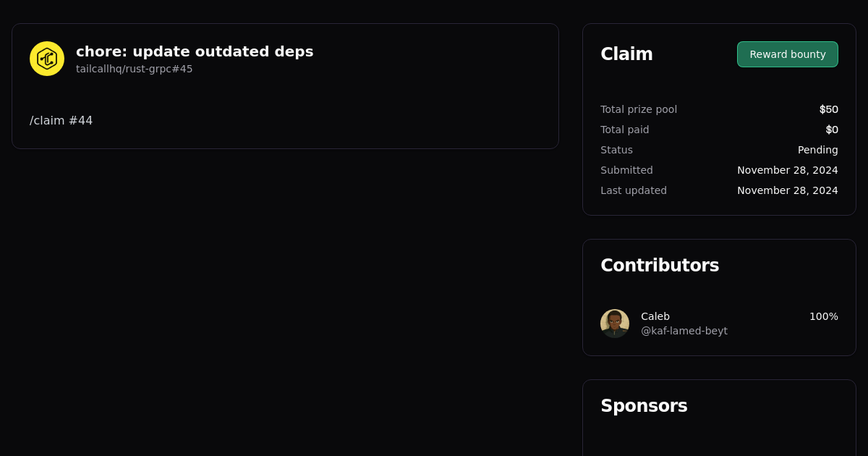Click the contributor name Caleb
The width and height of the screenshot is (868, 456).
coord(655,316)
